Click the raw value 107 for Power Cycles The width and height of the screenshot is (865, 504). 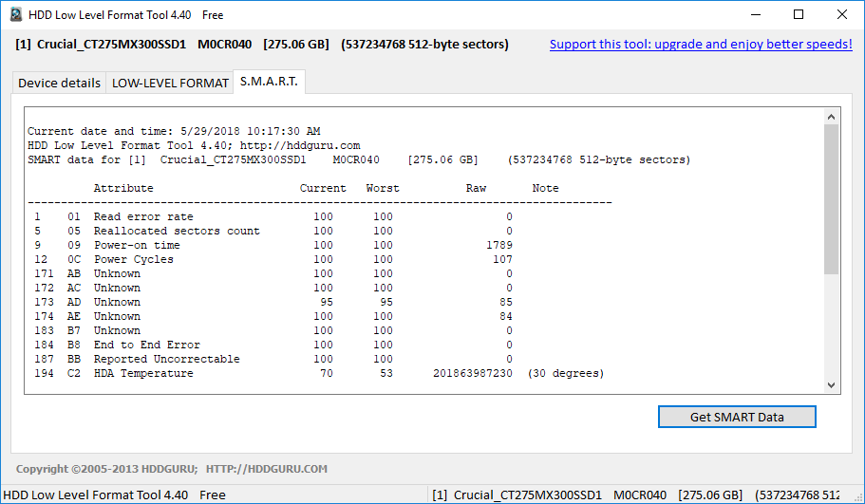502,260
